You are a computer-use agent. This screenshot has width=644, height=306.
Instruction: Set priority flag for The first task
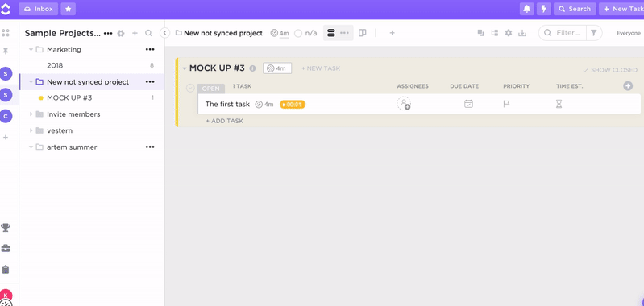pos(506,104)
